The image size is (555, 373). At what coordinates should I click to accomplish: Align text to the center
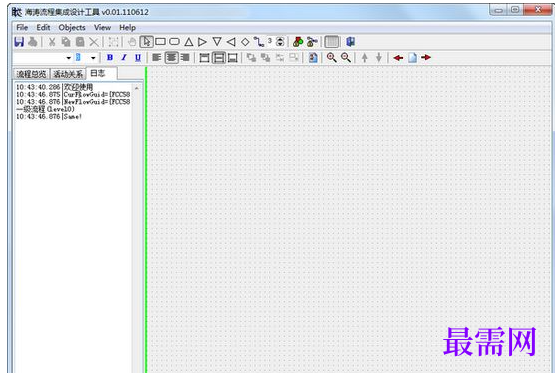pyautogui.click(x=171, y=57)
